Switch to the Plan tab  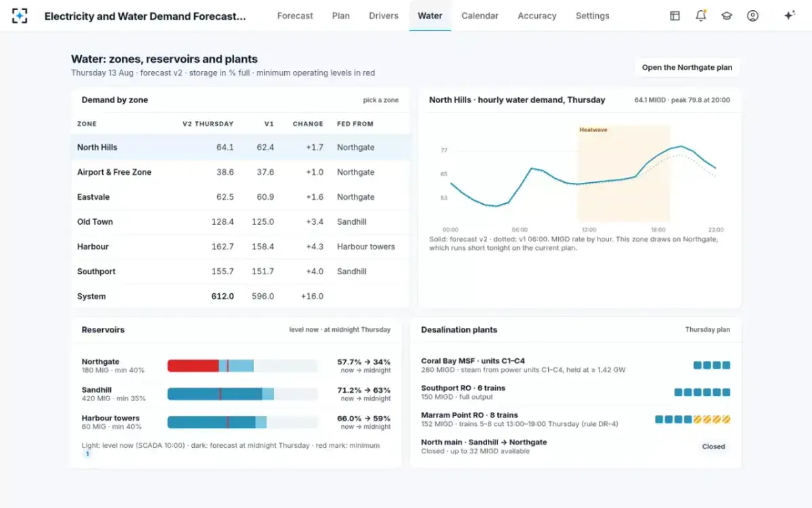coord(341,16)
